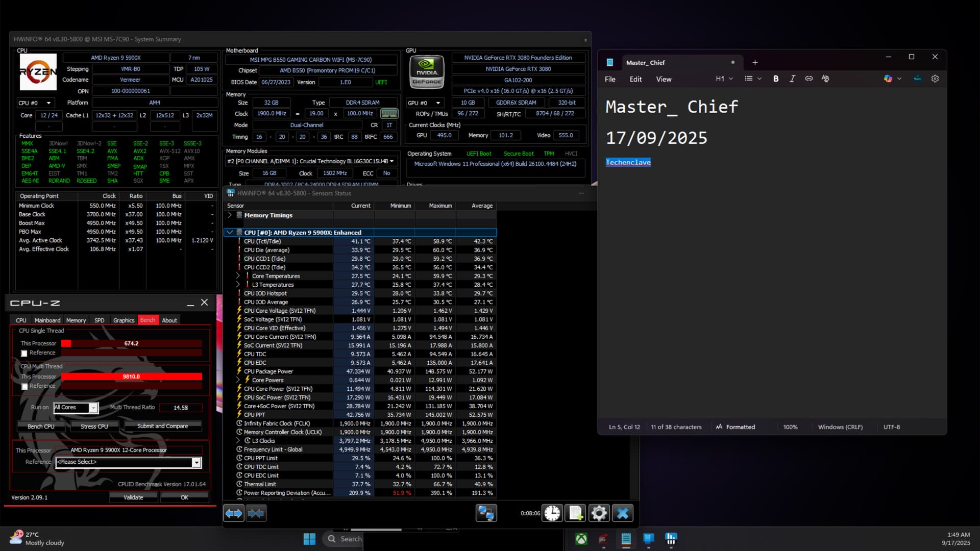Image resolution: width=980 pixels, height=551 pixels.
Task: Click HWiNFO reset clock timer icon
Action: (552, 513)
